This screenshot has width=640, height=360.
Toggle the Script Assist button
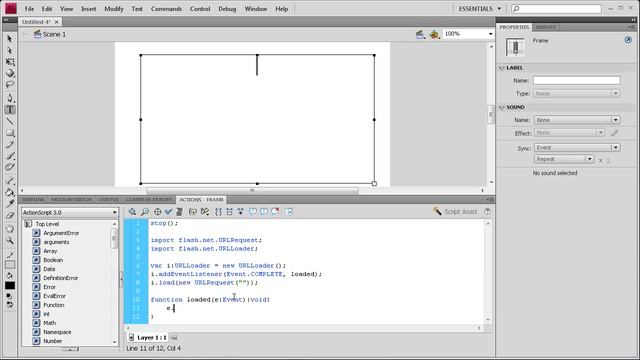click(x=455, y=211)
